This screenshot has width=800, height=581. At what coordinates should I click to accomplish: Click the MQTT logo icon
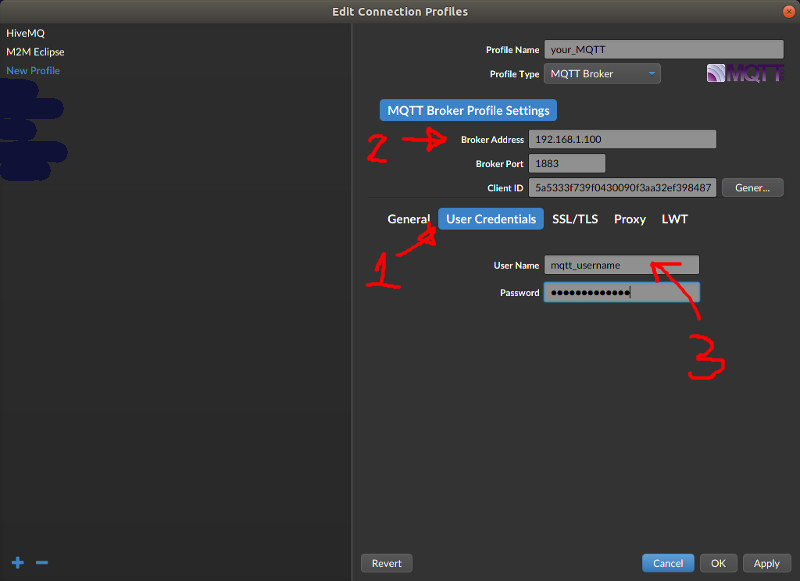[x=745, y=73]
